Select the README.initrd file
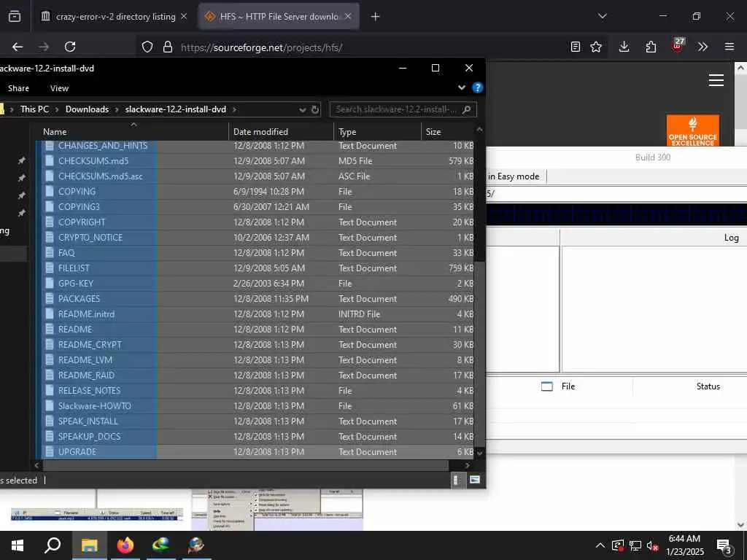The image size is (747, 560). point(86,314)
